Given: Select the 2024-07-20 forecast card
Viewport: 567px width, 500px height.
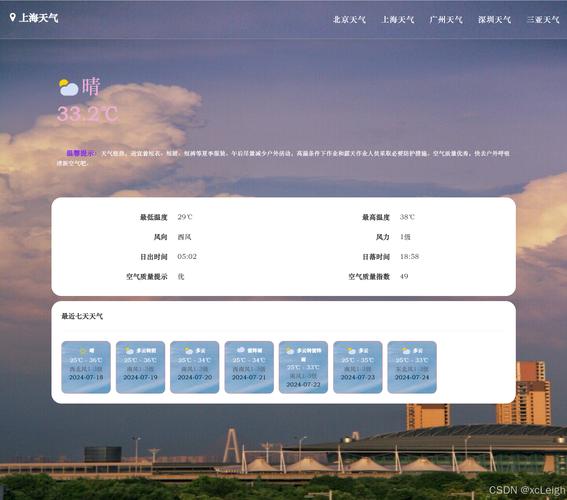Looking at the screenshot, I should (x=195, y=367).
